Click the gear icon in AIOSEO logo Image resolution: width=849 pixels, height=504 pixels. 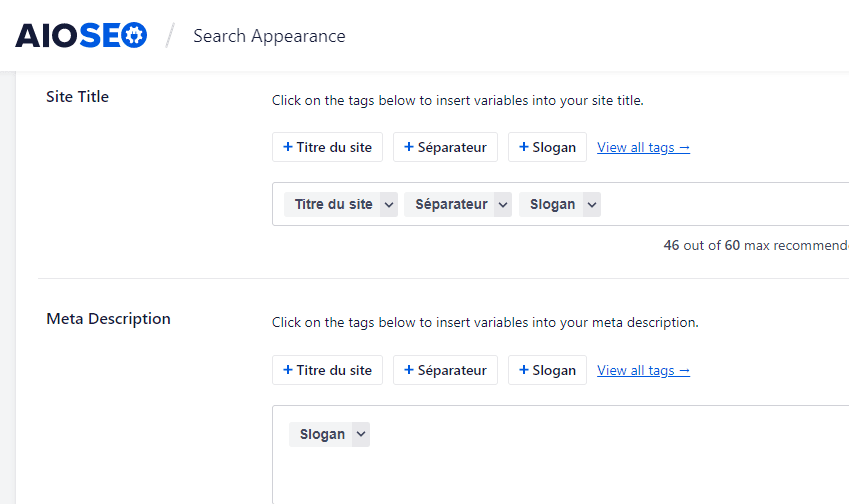(134, 36)
